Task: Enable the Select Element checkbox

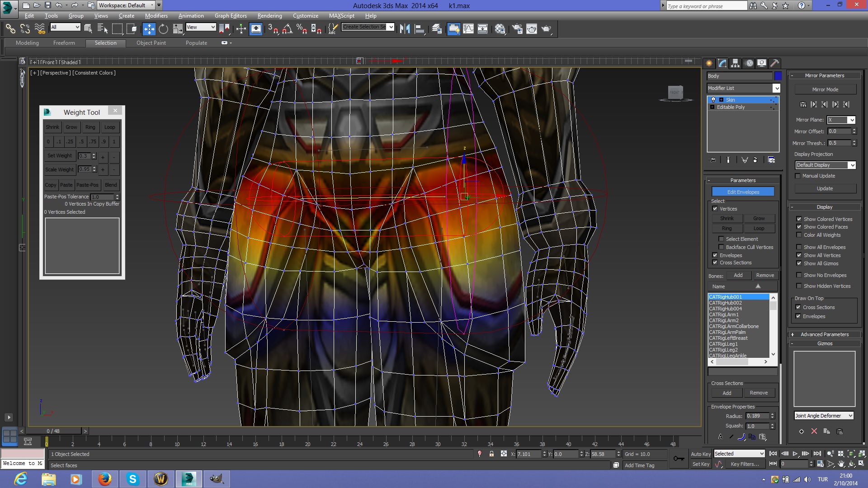Action: [722, 239]
